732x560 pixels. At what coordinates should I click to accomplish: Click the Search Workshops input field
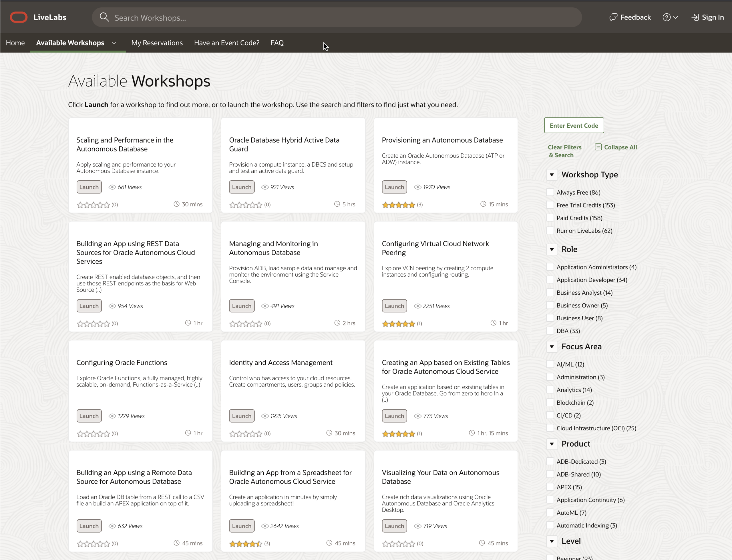click(x=337, y=17)
